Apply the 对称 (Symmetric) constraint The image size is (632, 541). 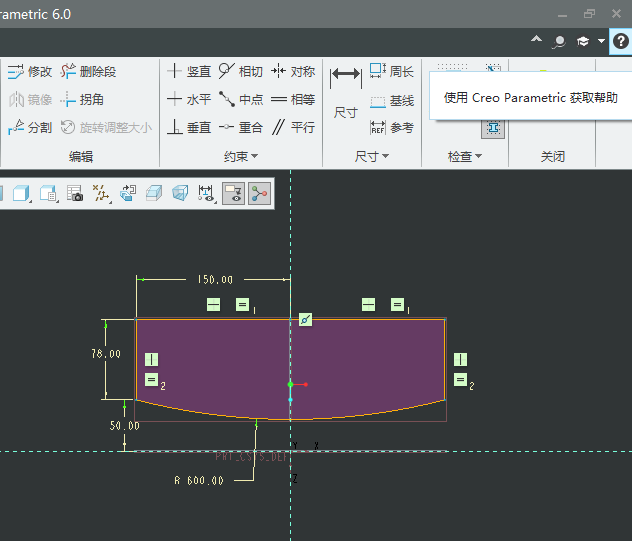pos(293,71)
